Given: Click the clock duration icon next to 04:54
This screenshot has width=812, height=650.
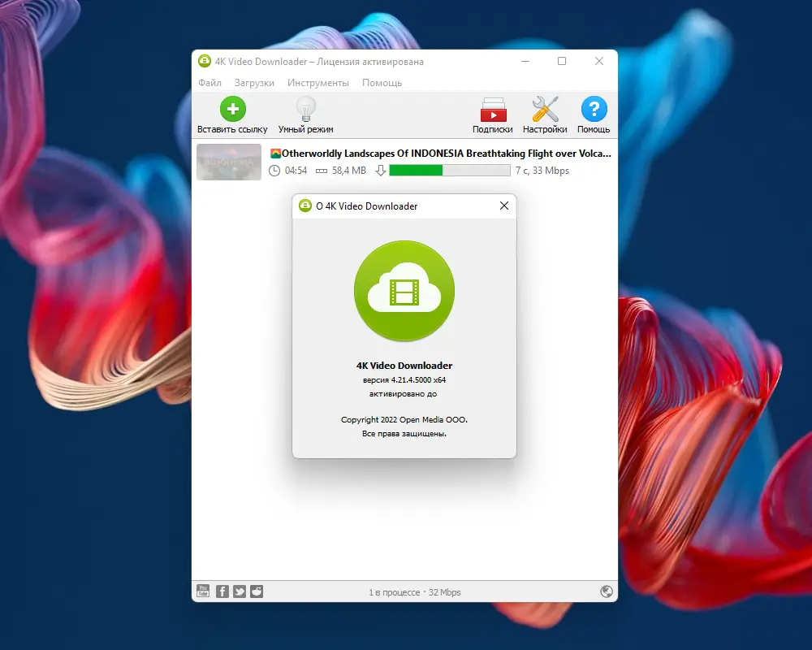Looking at the screenshot, I should (274, 171).
